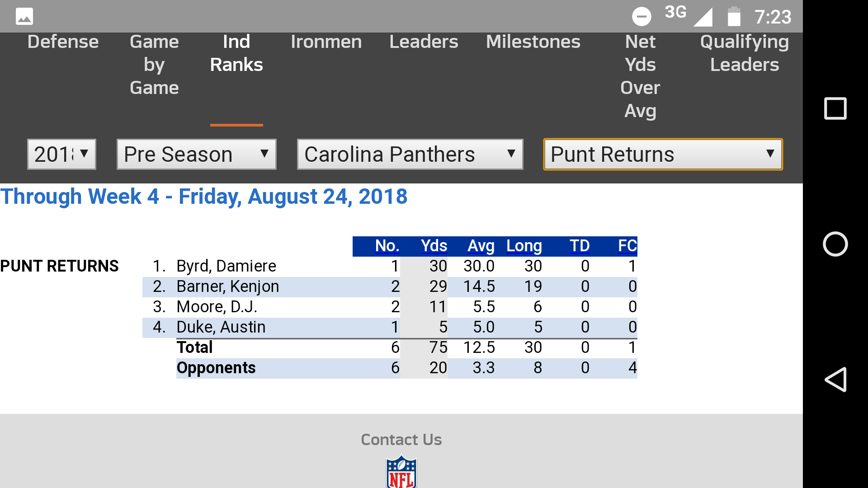Open the Qualifying Leaders tab
Image resolution: width=868 pixels, height=488 pixels.
pyautogui.click(x=744, y=53)
